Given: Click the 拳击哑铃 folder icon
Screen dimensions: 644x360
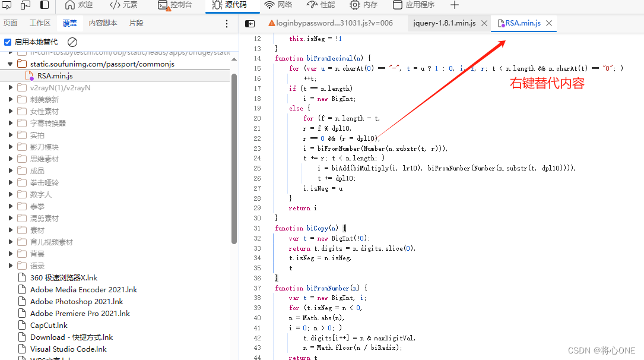Looking at the screenshot, I should click(x=22, y=182).
